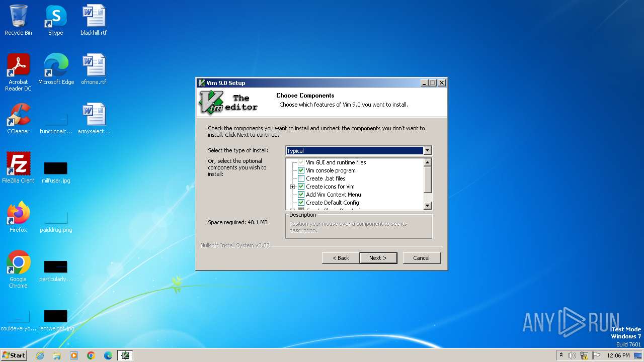Cancel the Vim 9.0 setup
The image size is (644, 362).
click(x=422, y=258)
